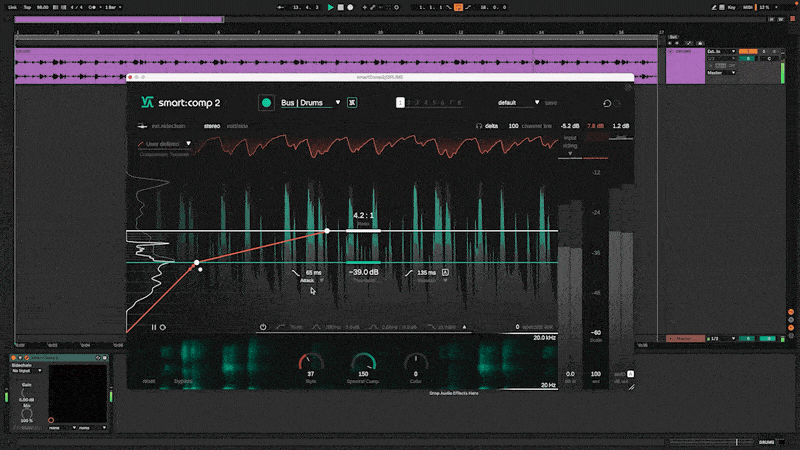The height and width of the screenshot is (450, 800).
Task: Click the Ableton draw mode pencil icon
Action: click(x=714, y=7)
